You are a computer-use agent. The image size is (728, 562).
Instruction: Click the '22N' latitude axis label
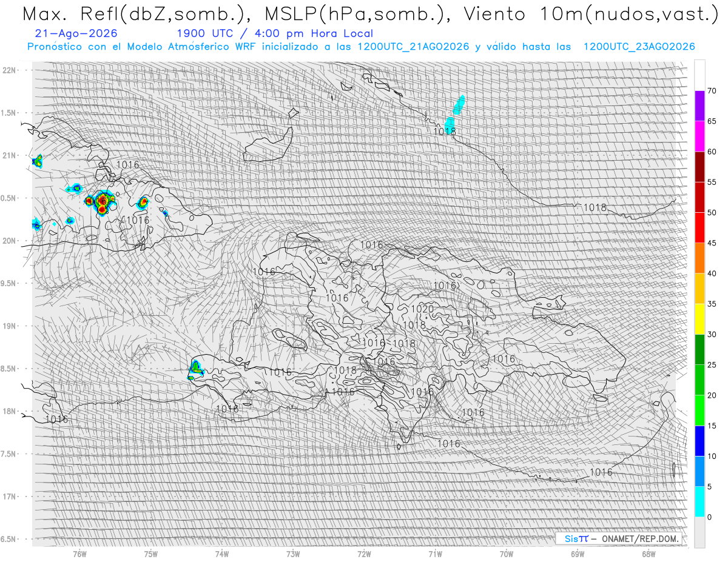coord(8,70)
